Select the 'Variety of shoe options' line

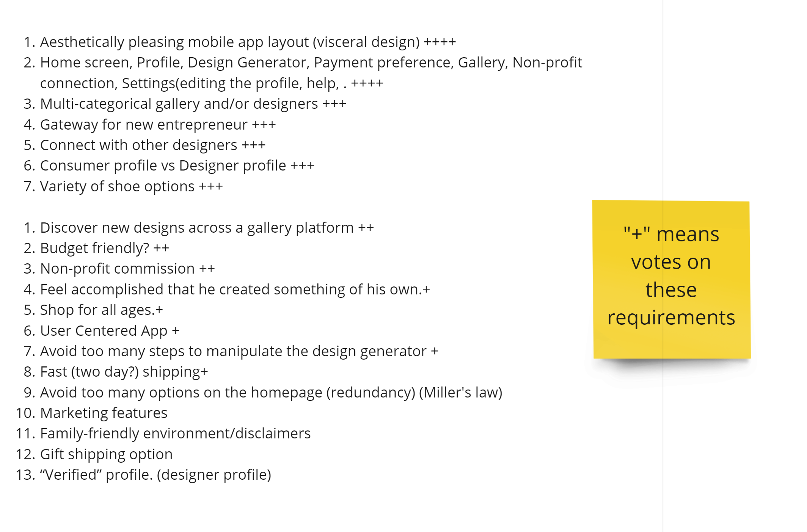point(131,186)
